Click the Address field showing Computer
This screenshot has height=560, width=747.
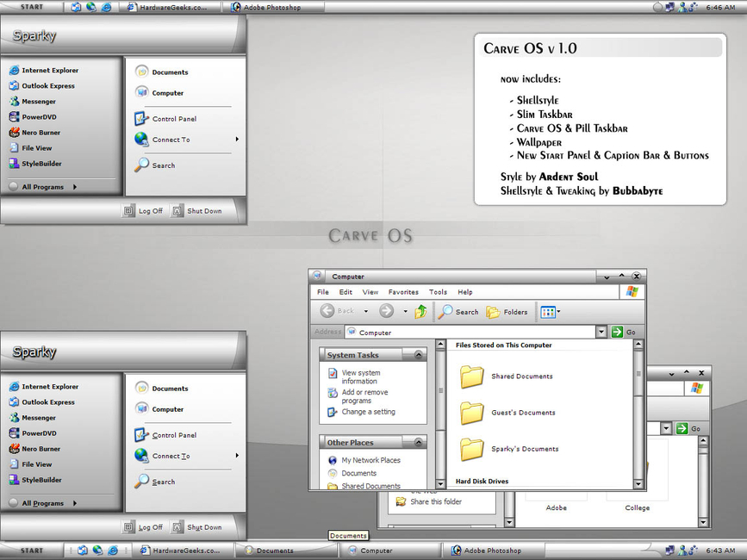click(470, 332)
